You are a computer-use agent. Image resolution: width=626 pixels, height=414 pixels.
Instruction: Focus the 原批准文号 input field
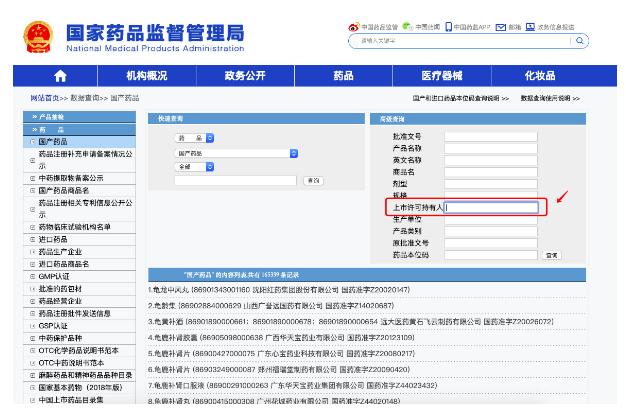(x=491, y=243)
